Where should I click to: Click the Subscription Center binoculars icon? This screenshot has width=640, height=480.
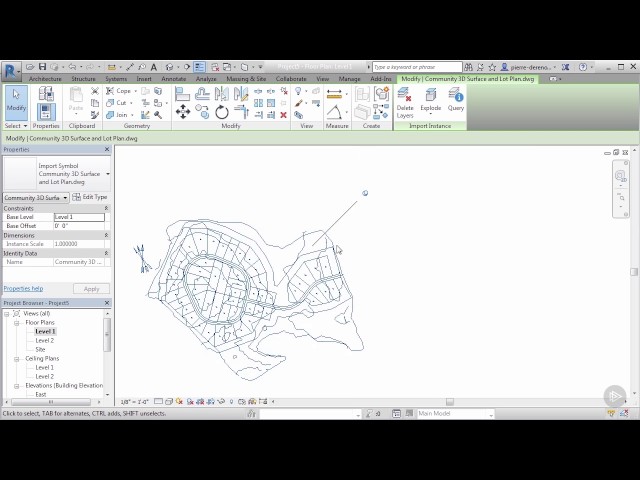coord(469,67)
